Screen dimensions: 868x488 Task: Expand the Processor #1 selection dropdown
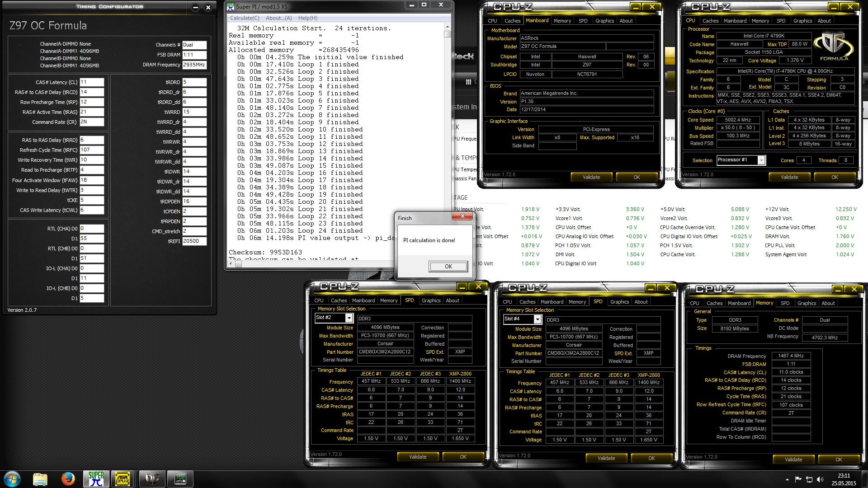(x=761, y=160)
